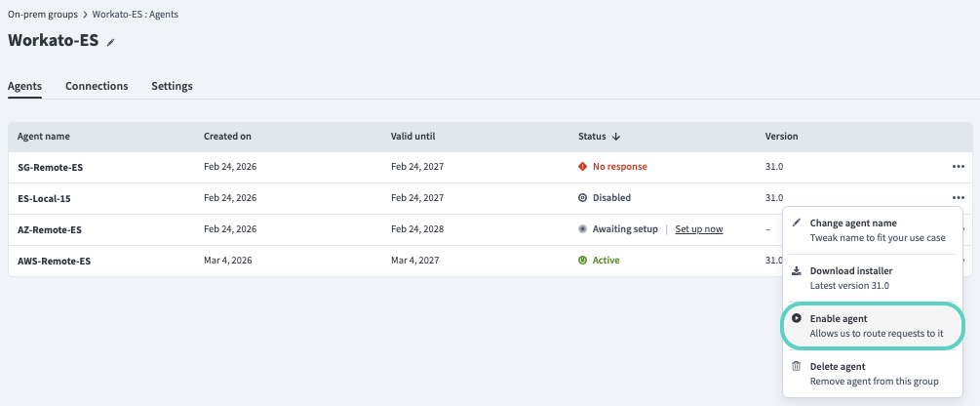Click the Status column sort arrow
Image resolution: width=980 pixels, height=406 pixels.
(x=616, y=137)
